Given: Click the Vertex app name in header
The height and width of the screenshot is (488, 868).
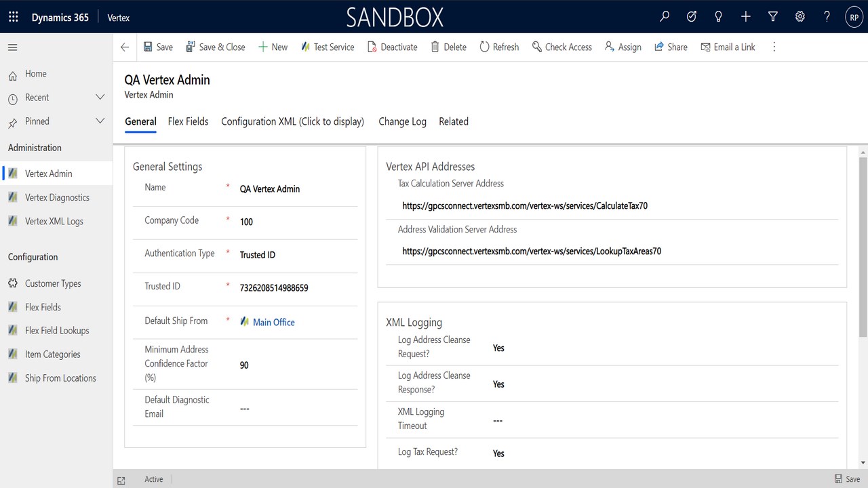Looking at the screenshot, I should coord(119,18).
